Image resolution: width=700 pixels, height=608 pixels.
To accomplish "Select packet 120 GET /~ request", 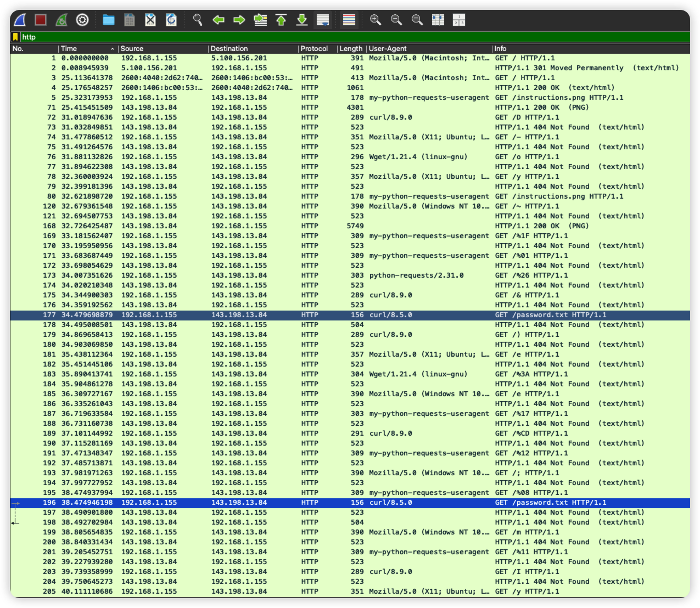I will click(x=350, y=206).
